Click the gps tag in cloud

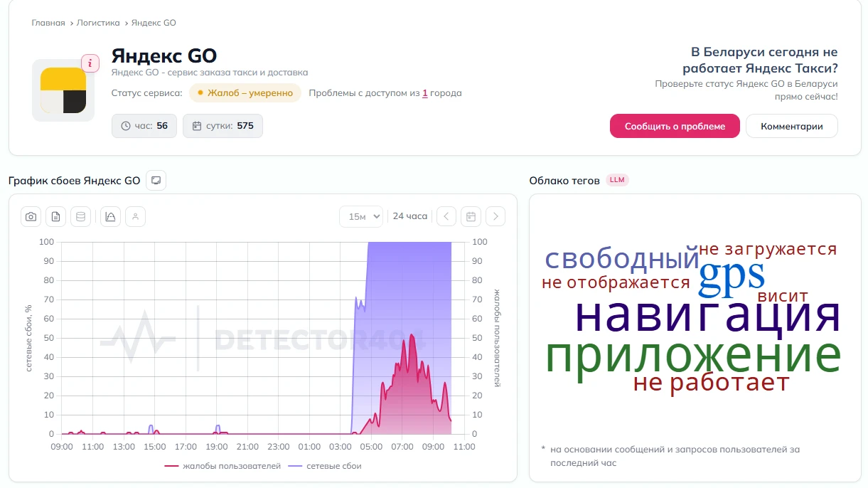pyautogui.click(x=732, y=276)
